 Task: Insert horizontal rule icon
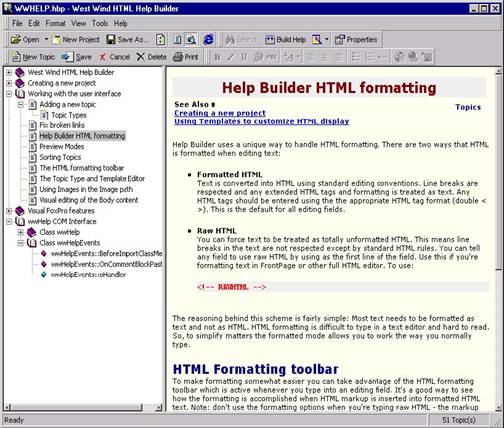(382, 57)
